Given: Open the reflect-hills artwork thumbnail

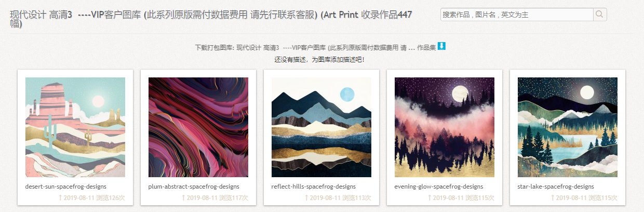Looking at the screenshot, I should pos(321,127).
